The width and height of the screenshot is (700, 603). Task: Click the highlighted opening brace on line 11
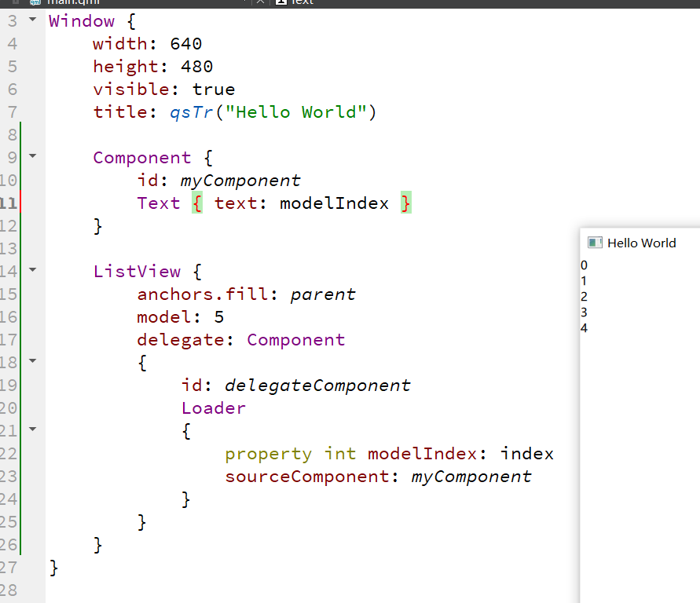click(197, 203)
